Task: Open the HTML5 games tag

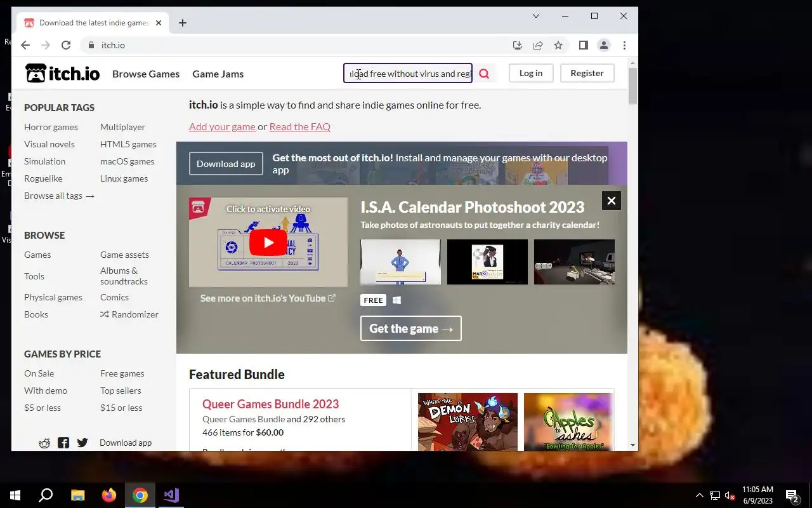Action: tap(128, 144)
